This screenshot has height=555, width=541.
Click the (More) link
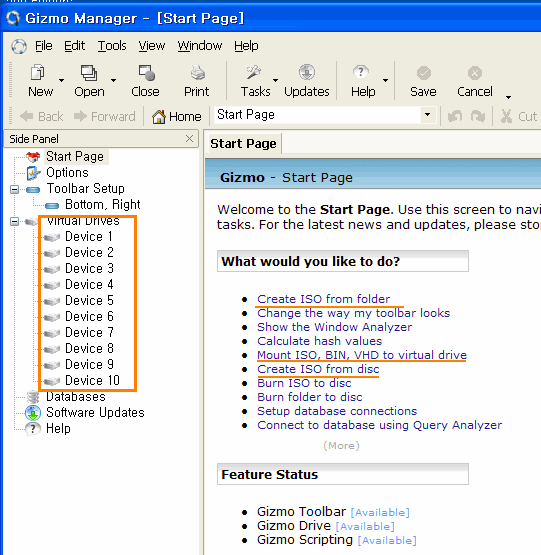341,446
